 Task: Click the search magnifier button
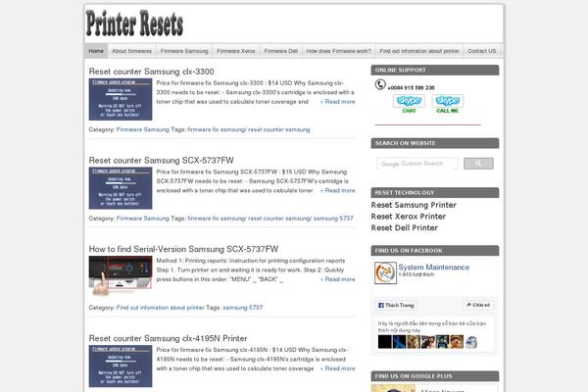point(478,164)
